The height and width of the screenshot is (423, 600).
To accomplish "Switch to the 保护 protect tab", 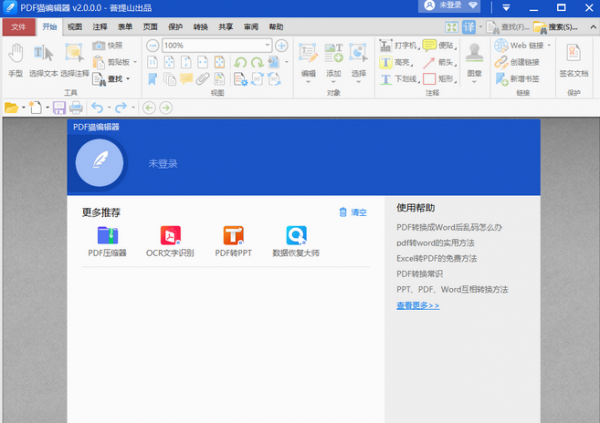I will 175,27.
